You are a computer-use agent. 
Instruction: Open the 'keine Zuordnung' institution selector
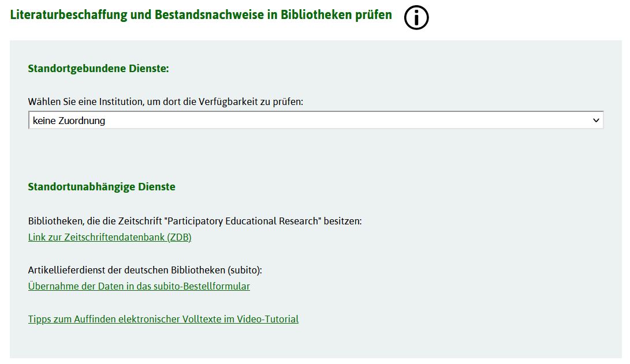[x=316, y=121]
